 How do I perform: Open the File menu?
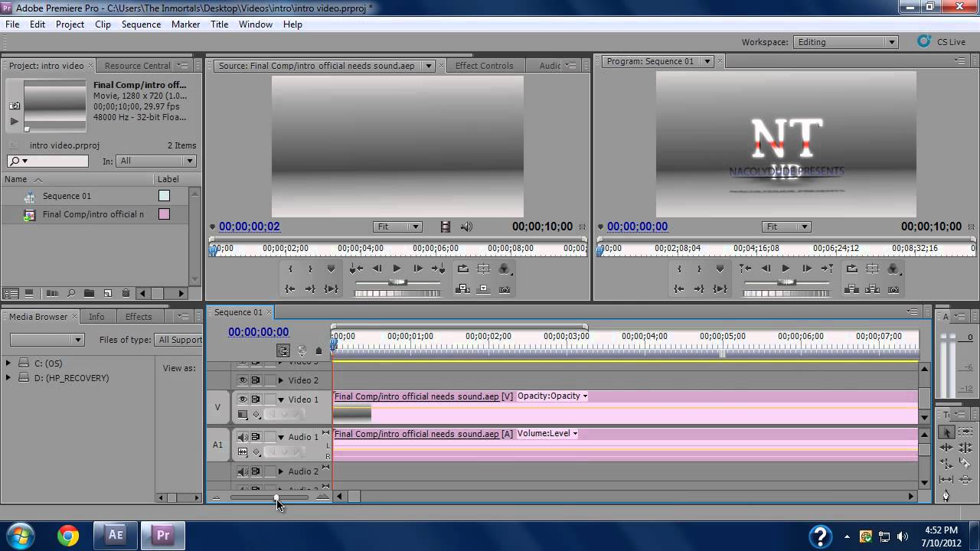pos(12,24)
